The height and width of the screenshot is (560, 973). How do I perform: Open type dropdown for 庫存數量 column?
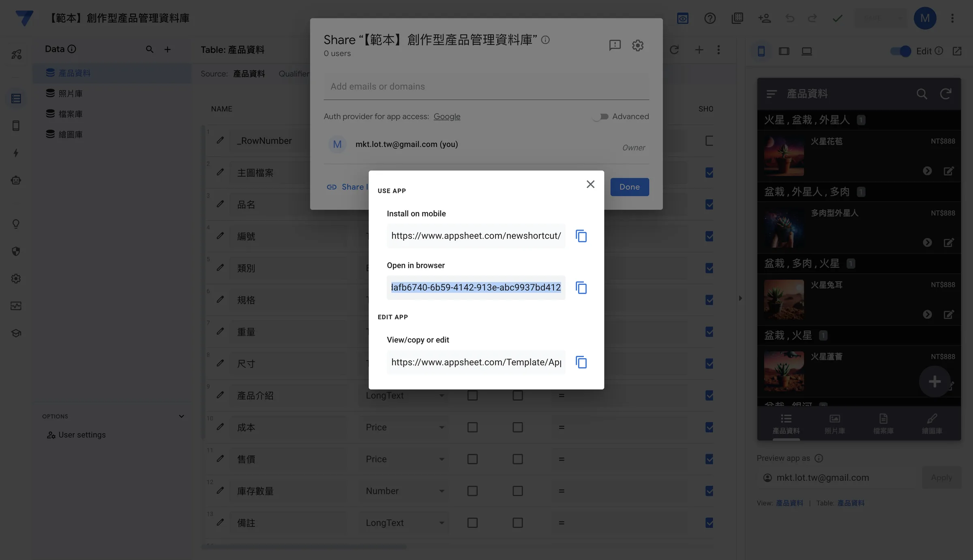click(405, 491)
